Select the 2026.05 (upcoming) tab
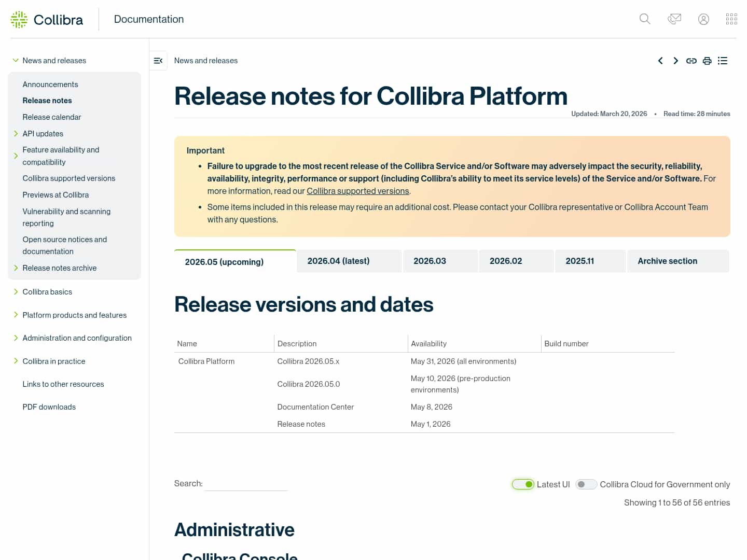 [x=235, y=261]
